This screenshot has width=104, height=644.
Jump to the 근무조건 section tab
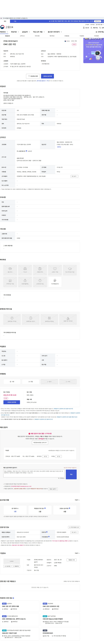click(22, 36)
